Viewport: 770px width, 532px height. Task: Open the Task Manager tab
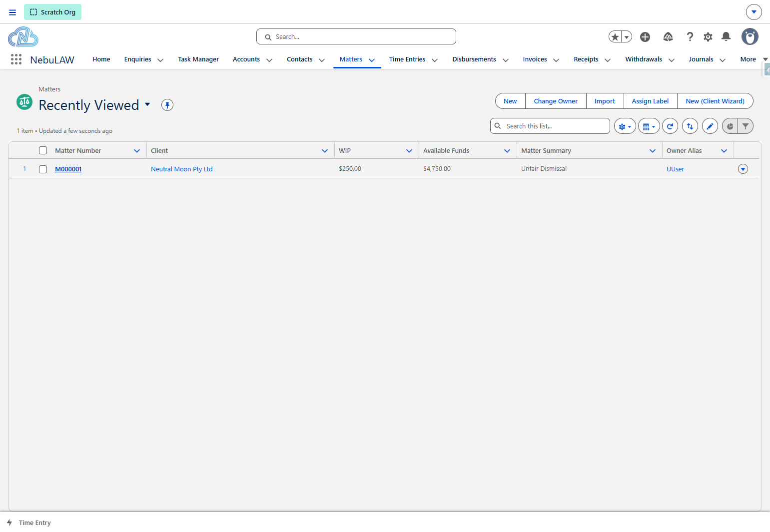click(x=198, y=59)
